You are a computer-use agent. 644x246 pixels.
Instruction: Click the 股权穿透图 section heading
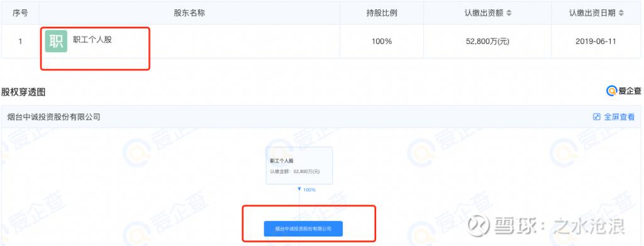coord(23,92)
